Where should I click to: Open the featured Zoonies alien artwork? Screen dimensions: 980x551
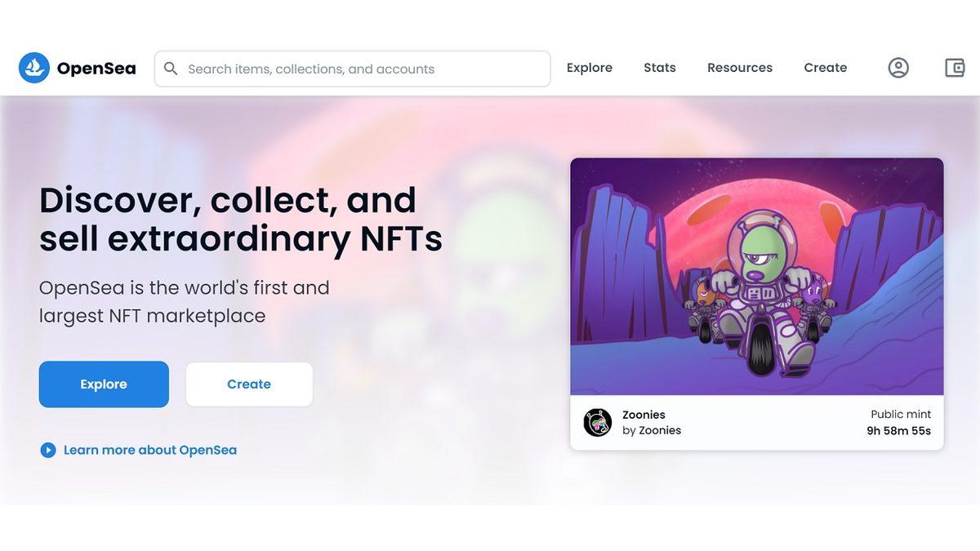coord(756,276)
